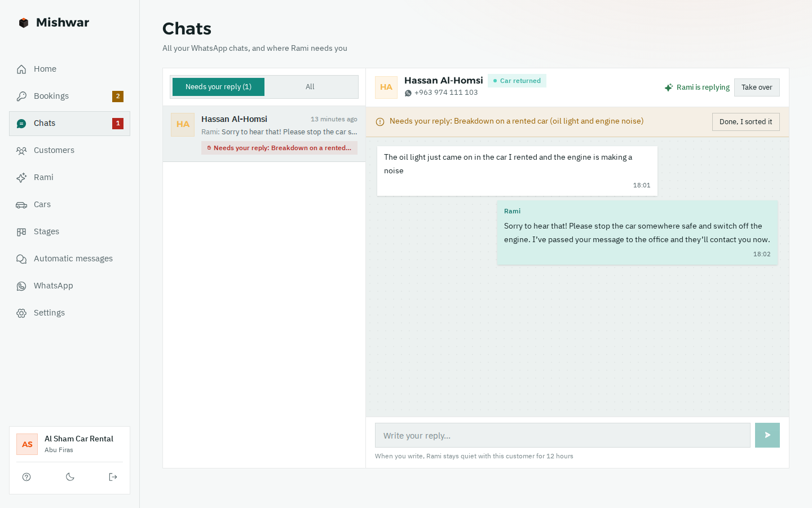812x508 pixels.
Task: Click the phone number +963 974 111 103
Action: coord(446,93)
